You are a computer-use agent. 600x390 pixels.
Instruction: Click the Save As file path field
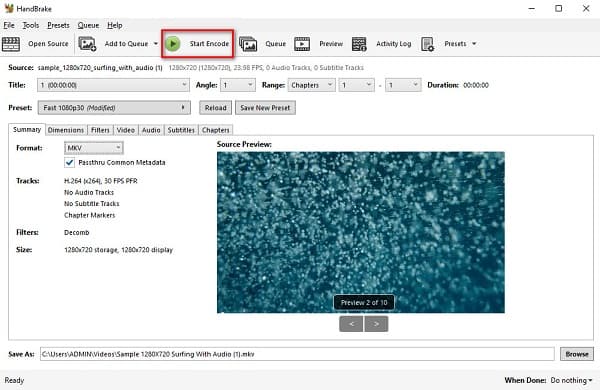[297, 354]
